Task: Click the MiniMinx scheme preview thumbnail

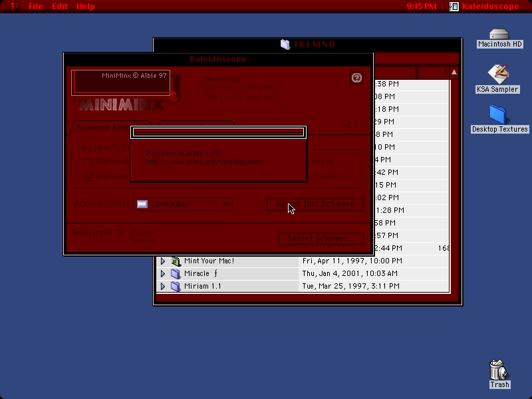Action: click(125, 90)
